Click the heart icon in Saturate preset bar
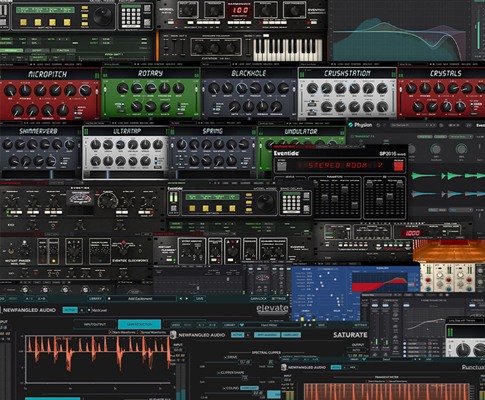The width and height of the screenshot is (485, 400). (x=242, y=325)
